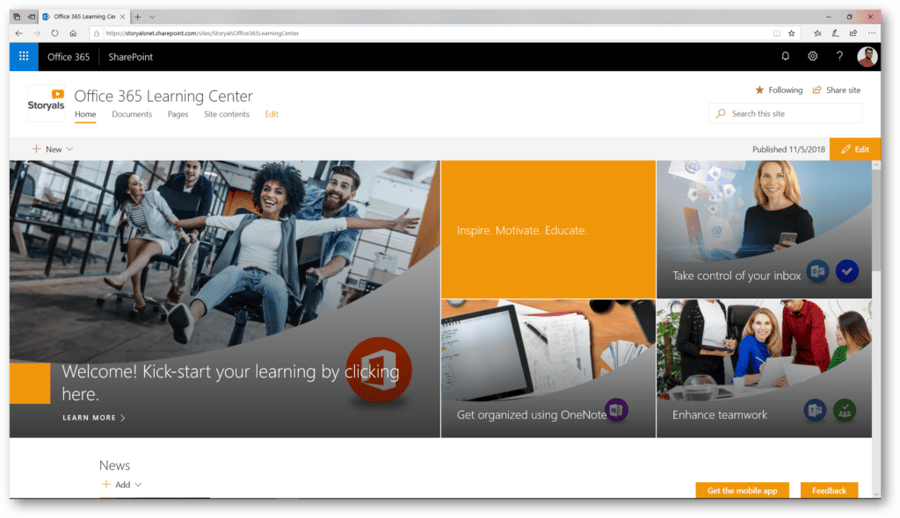Viewport: 900px width, 518px height.
Task: Click the News heading
Action: coord(114,465)
